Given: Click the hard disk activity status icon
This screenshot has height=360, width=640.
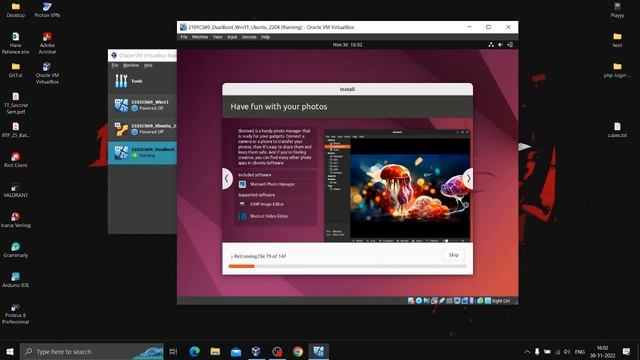Looking at the screenshot, I should click(411, 301).
